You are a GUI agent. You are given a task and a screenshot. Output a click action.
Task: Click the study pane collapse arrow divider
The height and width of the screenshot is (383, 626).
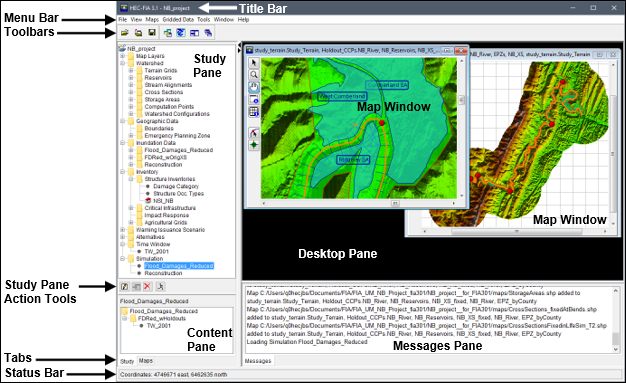pyautogui.click(x=239, y=45)
